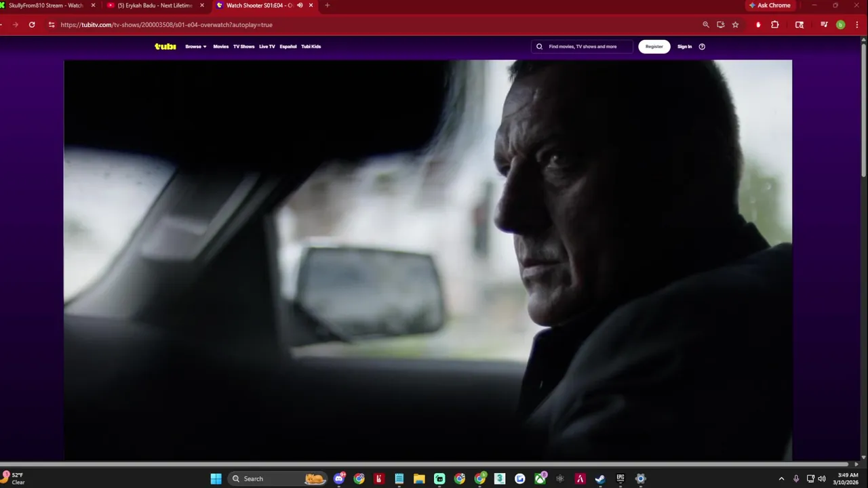Switch to Erykah Badu - Next Lifetime tab
This screenshot has width=868, height=488.
(155, 5)
